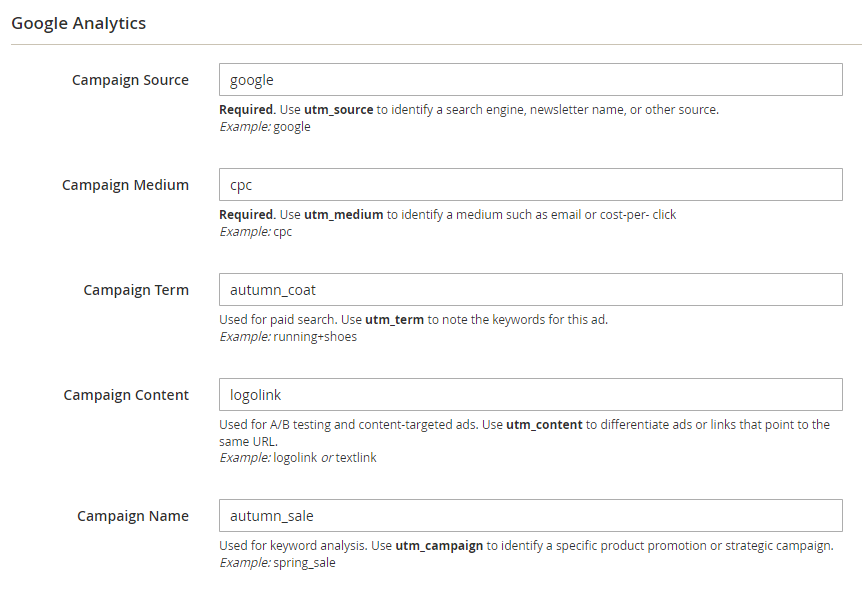Click the Campaign Medium label
This screenshot has width=862, height=590.
125,185
